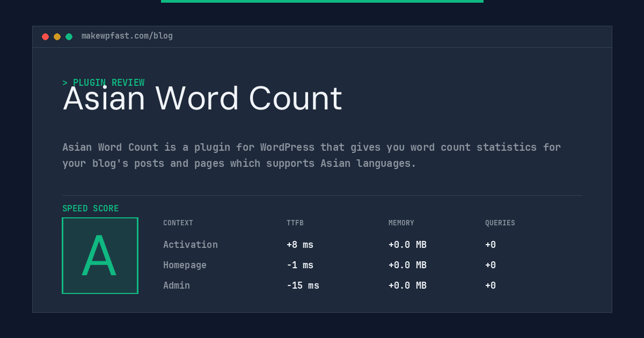644x338 pixels.
Task: Click the Admin memory '+0.0 MB' value
Action: [x=407, y=285]
